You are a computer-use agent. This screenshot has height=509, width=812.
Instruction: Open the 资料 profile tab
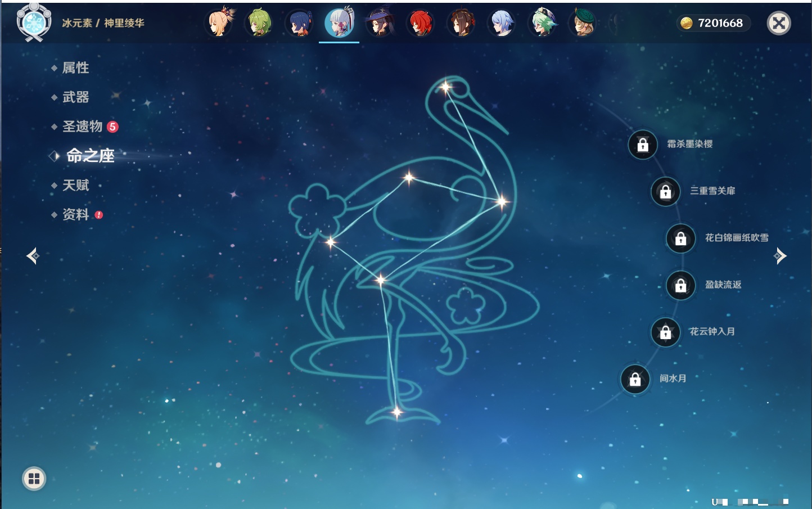point(75,214)
